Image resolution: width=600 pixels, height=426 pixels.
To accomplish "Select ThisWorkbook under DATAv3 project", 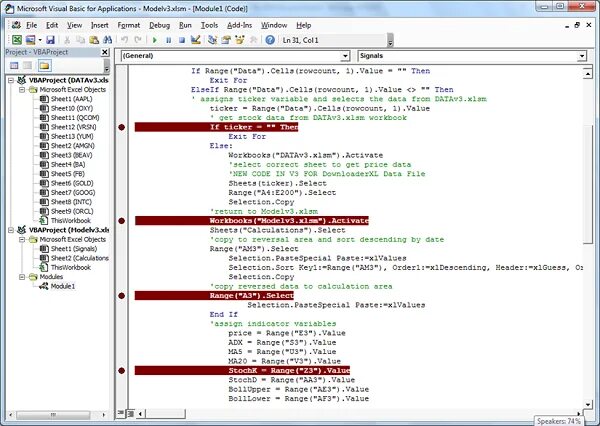I will pos(70,221).
